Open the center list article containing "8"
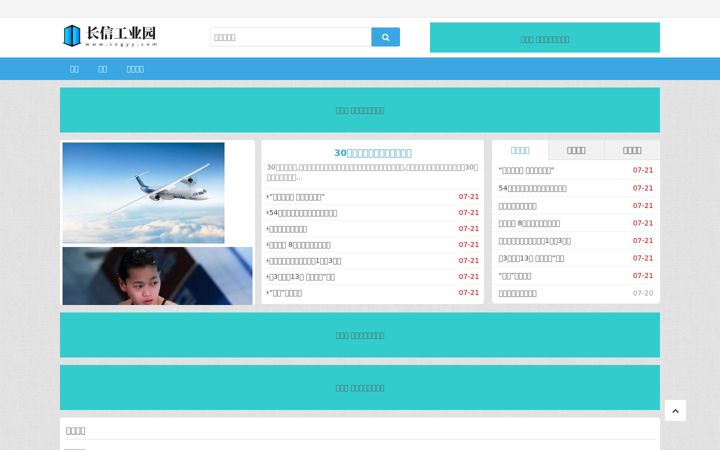The width and height of the screenshot is (720, 450). (x=299, y=245)
